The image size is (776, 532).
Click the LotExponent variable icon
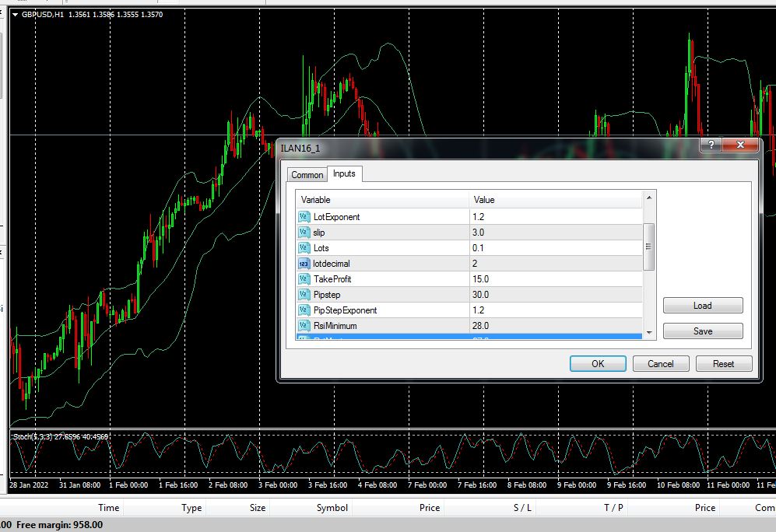click(x=304, y=216)
